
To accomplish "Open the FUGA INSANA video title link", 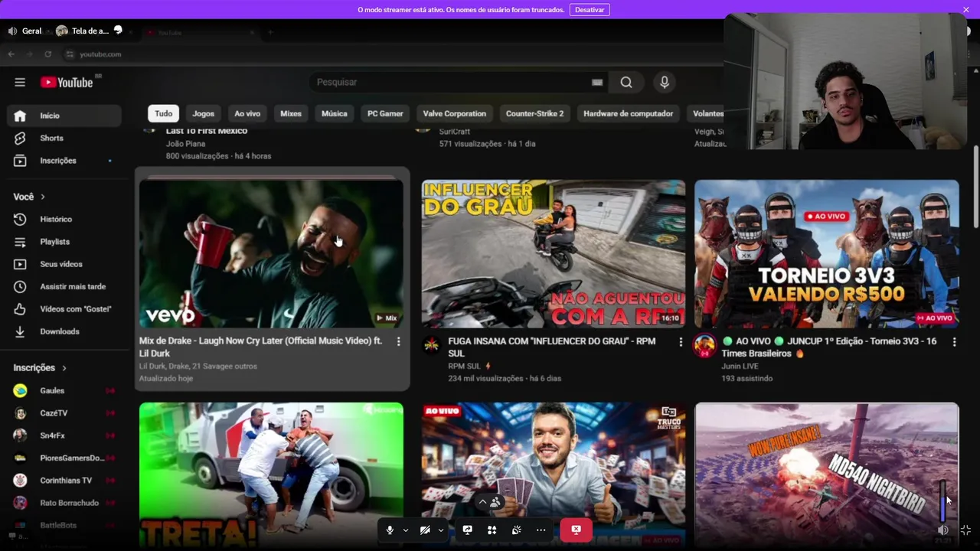I will (x=551, y=347).
